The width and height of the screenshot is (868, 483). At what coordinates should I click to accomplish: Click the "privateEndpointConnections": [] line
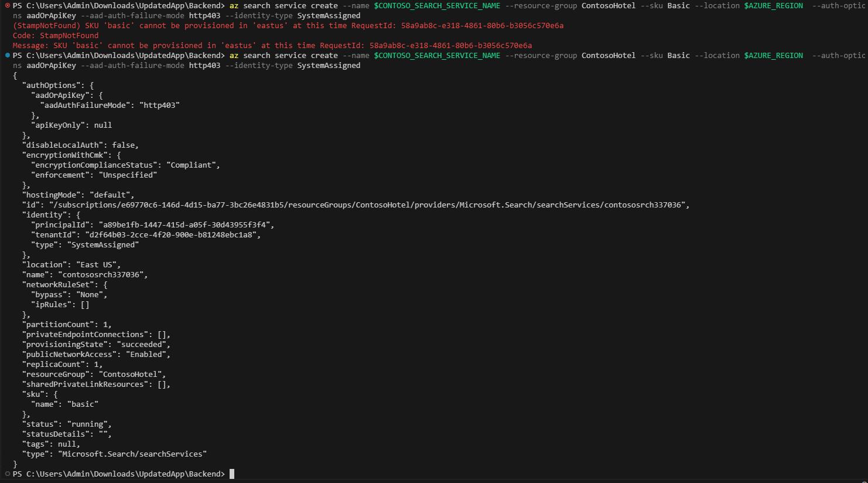(x=97, y=335)
